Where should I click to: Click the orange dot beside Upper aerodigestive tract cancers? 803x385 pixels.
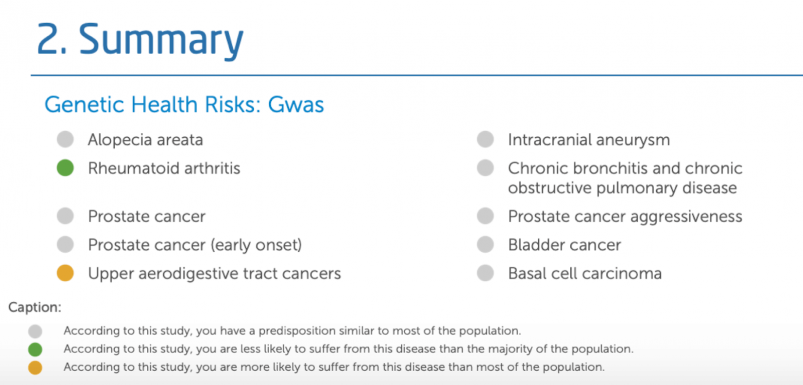(x=65, y=273)
